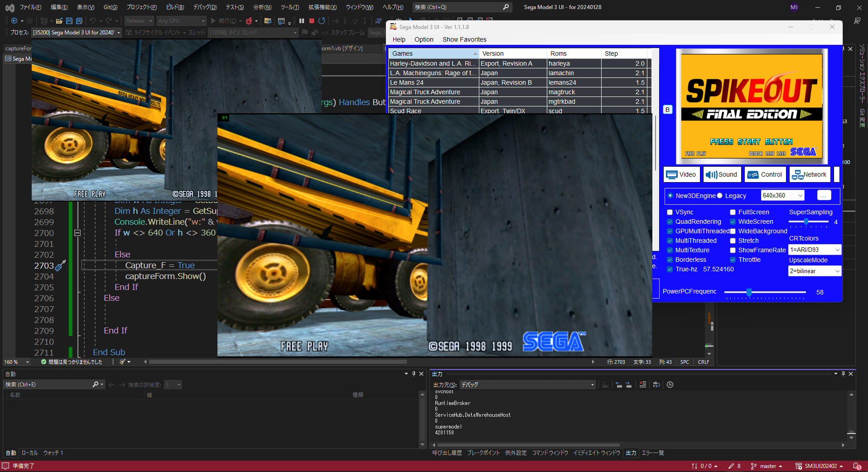868x472 pixels.
Task: Click the Hot Reload flame icon
Action: coord(249,21)
